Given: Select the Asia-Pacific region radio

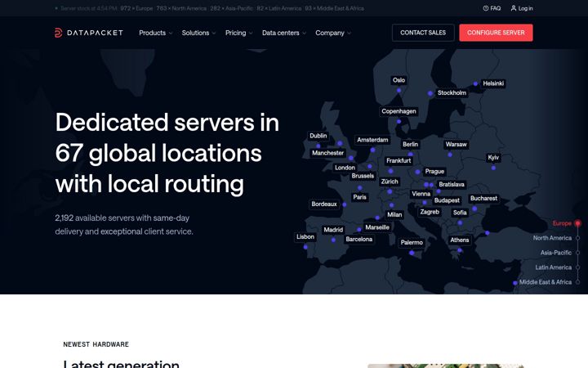Looking at the screenshot, I should [578, 253].
